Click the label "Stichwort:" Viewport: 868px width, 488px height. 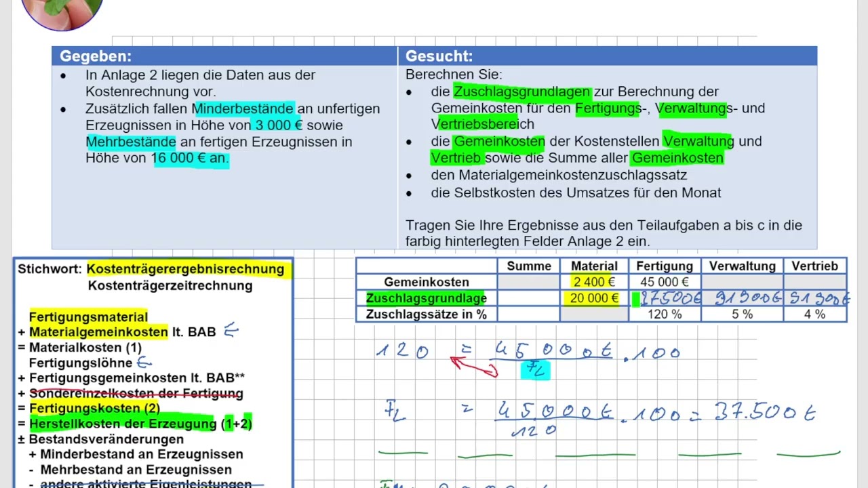(x=50, y=269)
